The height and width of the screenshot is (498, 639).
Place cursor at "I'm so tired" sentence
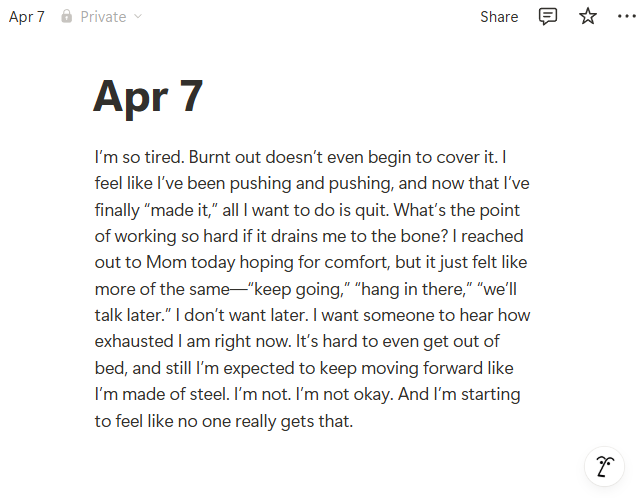click(x=140, y=157)
